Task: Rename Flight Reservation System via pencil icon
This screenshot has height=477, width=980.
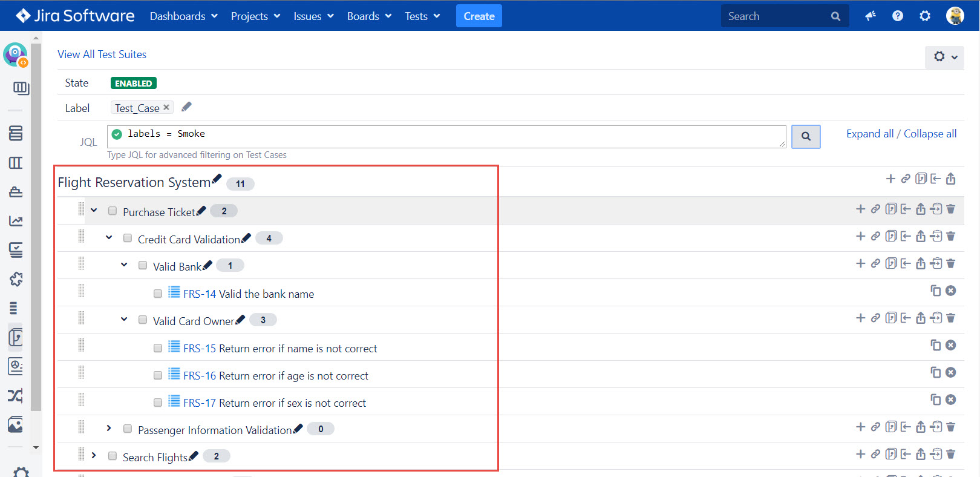Action: click(217, 178)
